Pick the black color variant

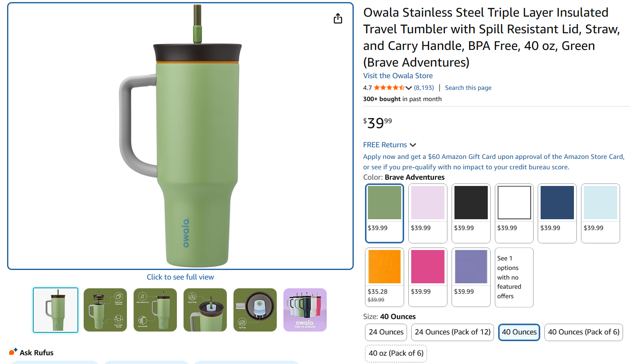point(471,203)
